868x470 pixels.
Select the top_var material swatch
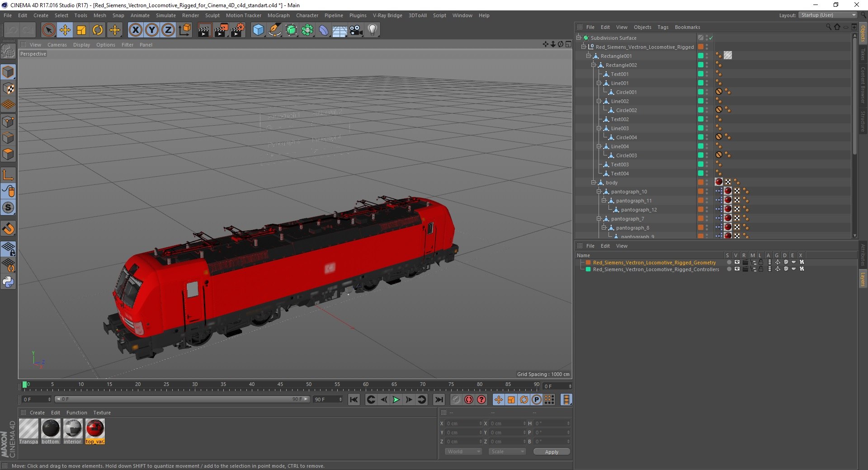pos(95,432)
